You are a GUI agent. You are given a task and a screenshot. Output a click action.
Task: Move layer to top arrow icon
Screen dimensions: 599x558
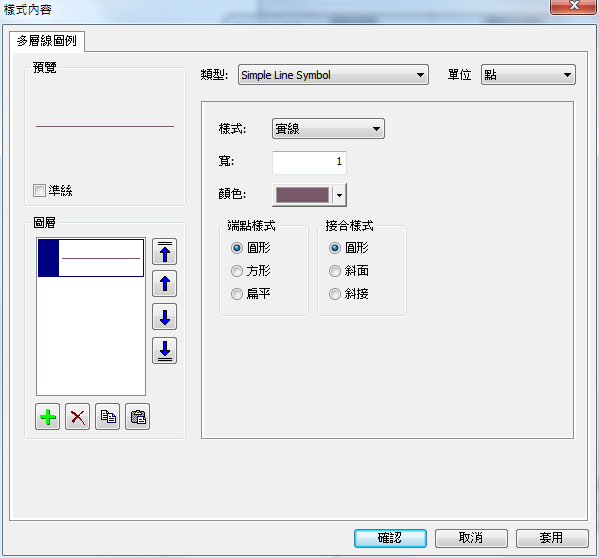click(165, 252)
